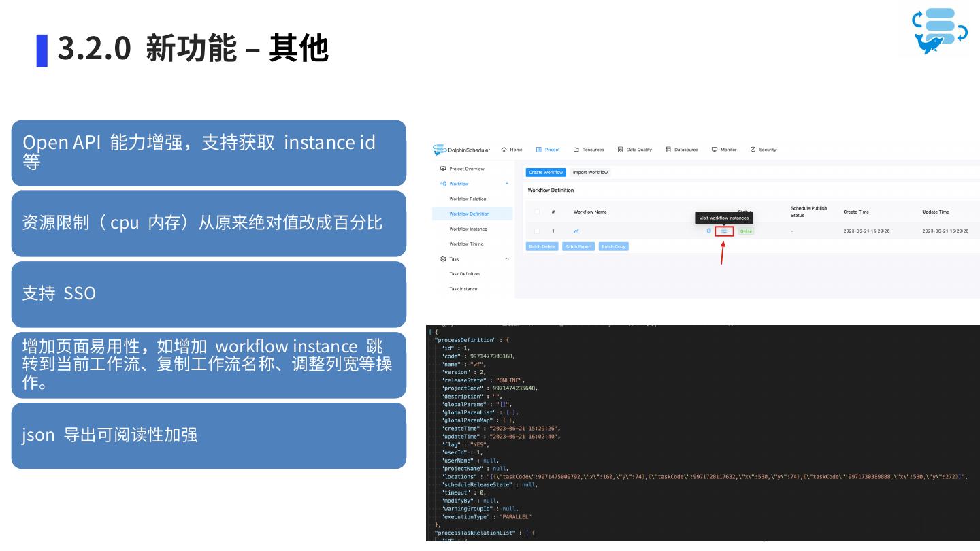Click the Security shield icon in navigation
Viewport: 980px width, 551px height.
tap(753, 150)
